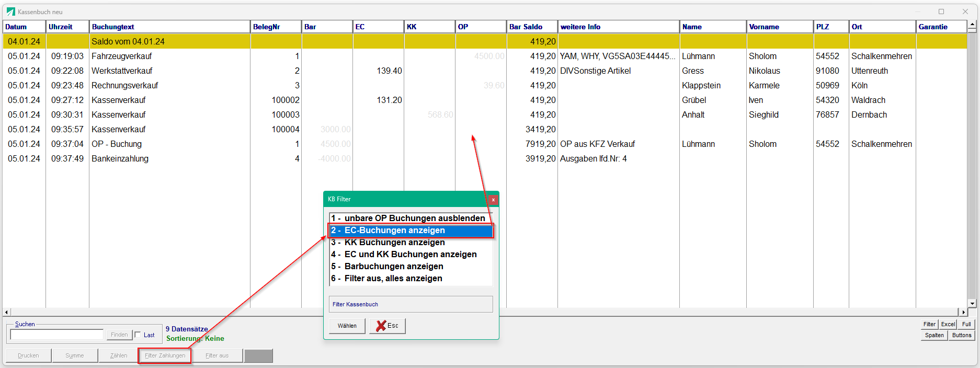Click the Ort Waldrach cell
Screen dimensions: 980x368
click(x=868, y=100)
